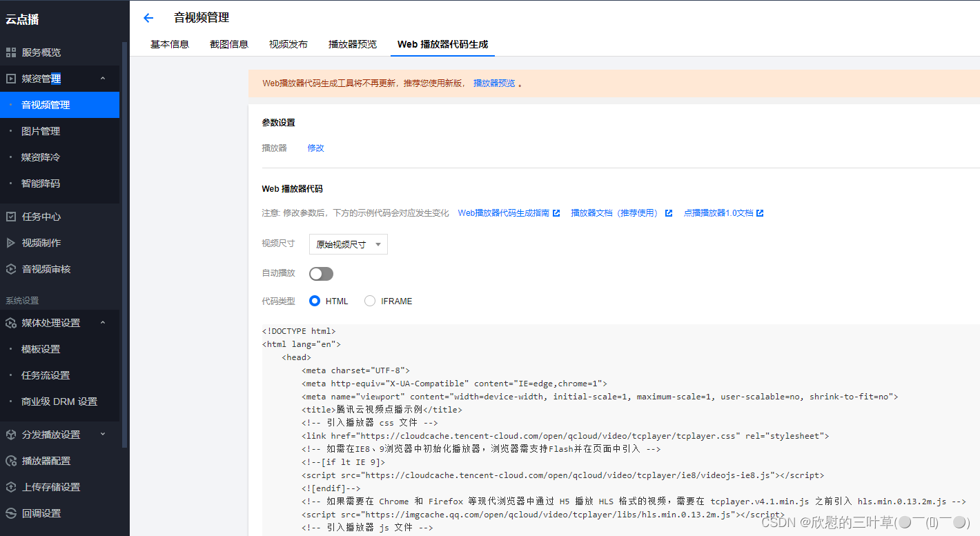Collapse the 媒资管理 section chevron

tap(103, 79)
